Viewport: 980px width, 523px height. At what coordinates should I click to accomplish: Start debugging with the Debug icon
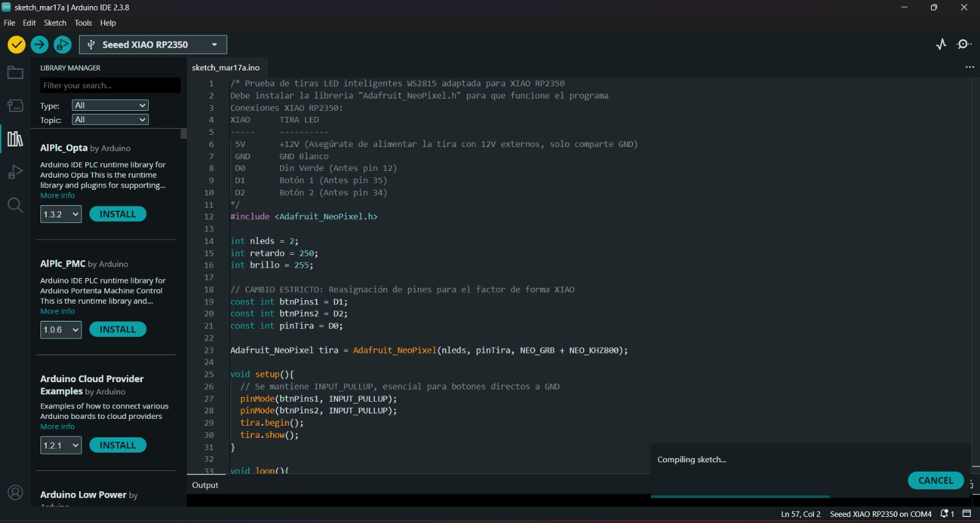(x=62, y=45)
